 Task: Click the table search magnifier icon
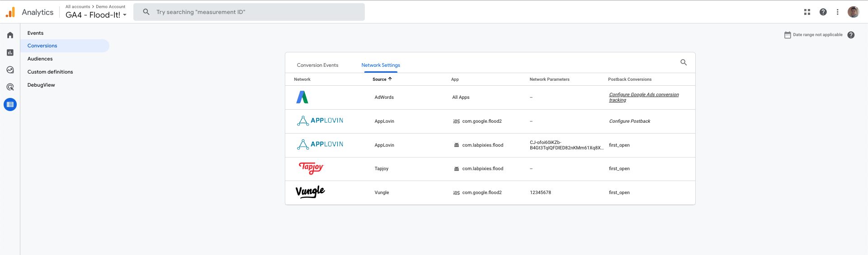tap(684, 63)
